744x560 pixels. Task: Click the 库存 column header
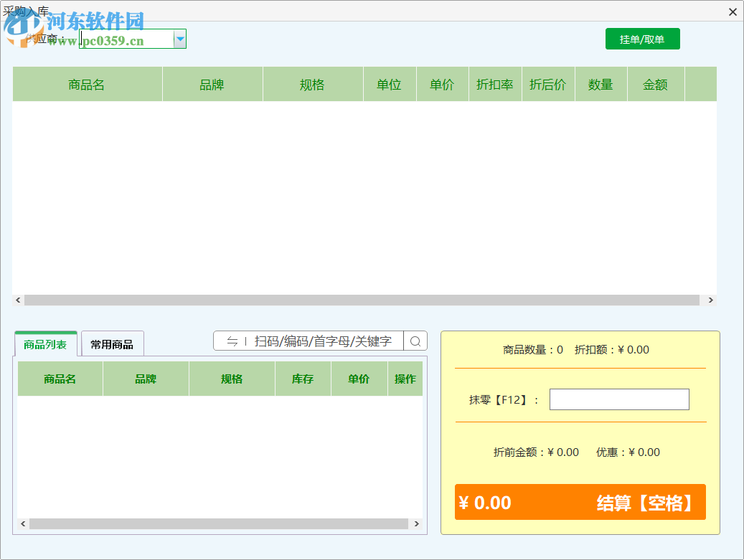click(303, 379)
